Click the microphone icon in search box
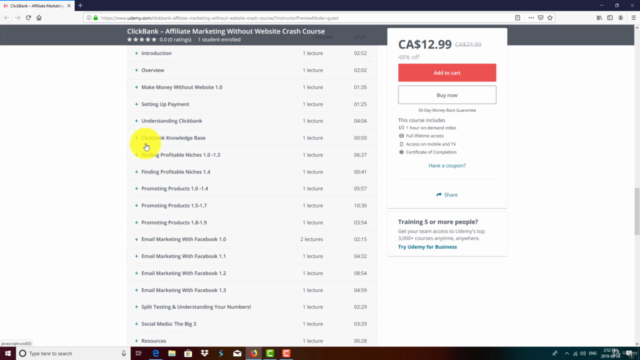640x360 pixels. [124, 353]
